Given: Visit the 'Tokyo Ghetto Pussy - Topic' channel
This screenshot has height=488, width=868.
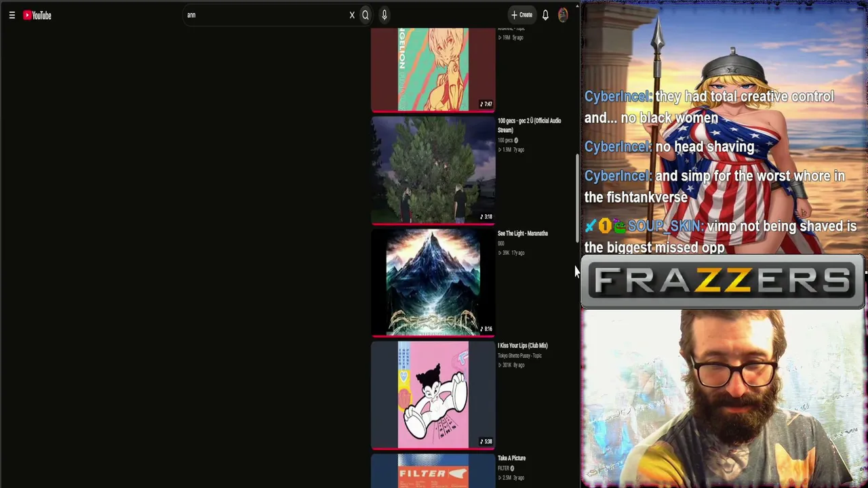Looking at the screenshot, I should 521,355.
